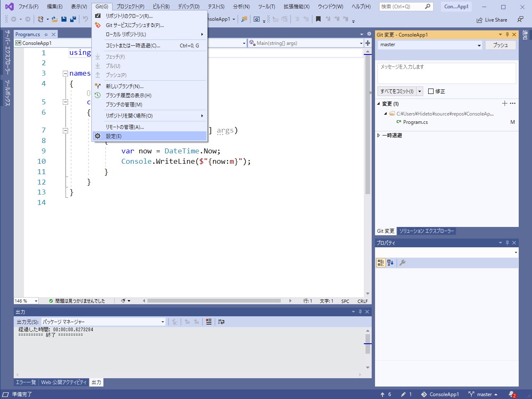Click the property pages wrench icon
Screen dimensions: 532x399
pos(402,263)
